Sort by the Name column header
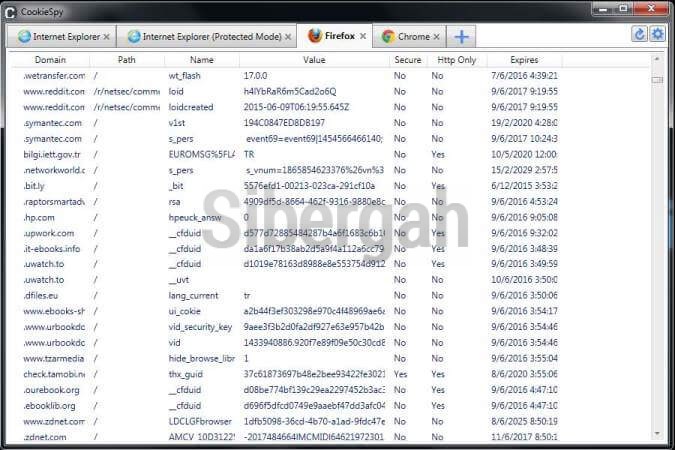Image resolution: width=675 pixels, height=450 pixels. click(201, 60)
